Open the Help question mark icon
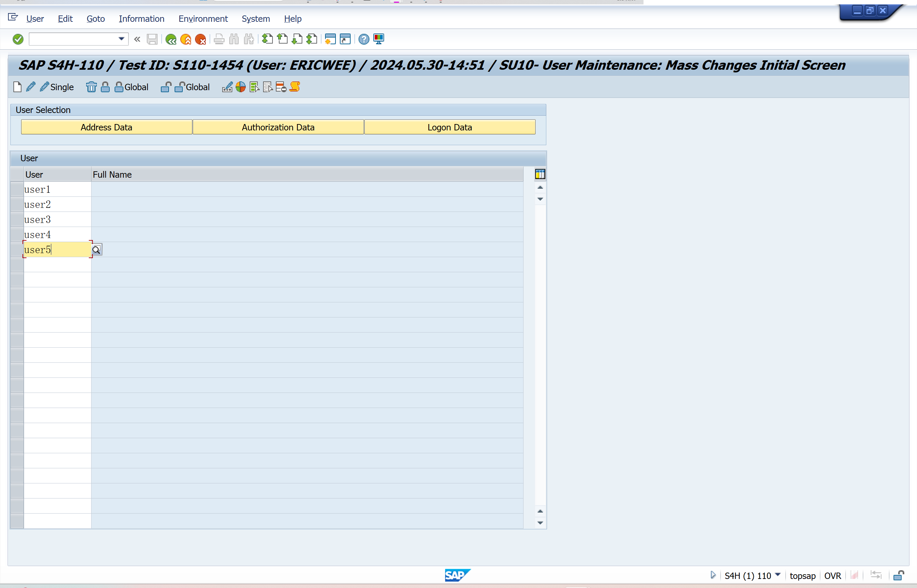The height and width of the screenshot is (588, 917). pyautogui.click(x=363, y=39)
